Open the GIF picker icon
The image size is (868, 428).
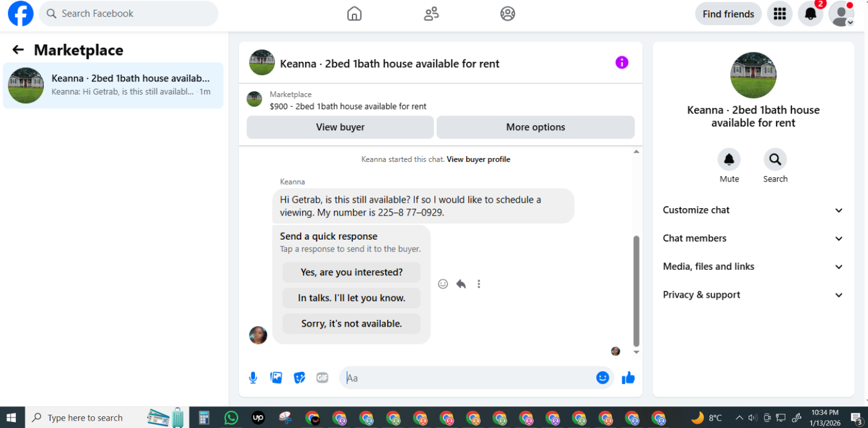point(322,378)
